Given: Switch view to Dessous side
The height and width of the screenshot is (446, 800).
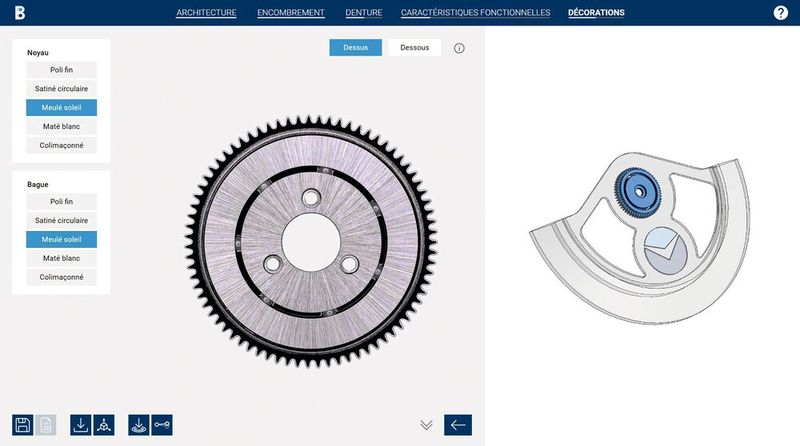Looking at the screenshot, I should pos(415,48).
